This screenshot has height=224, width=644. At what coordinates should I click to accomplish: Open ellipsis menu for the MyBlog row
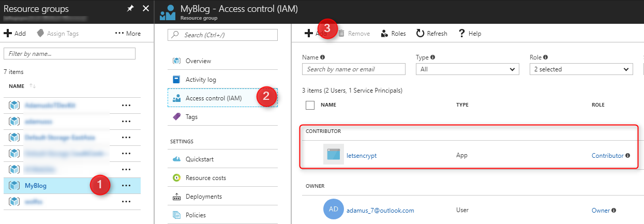point(126,185)
